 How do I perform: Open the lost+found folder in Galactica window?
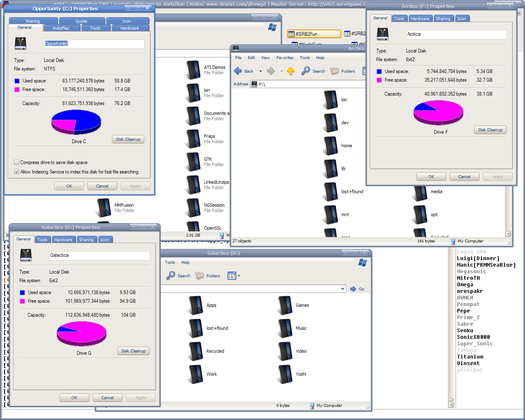pos(196,329)
